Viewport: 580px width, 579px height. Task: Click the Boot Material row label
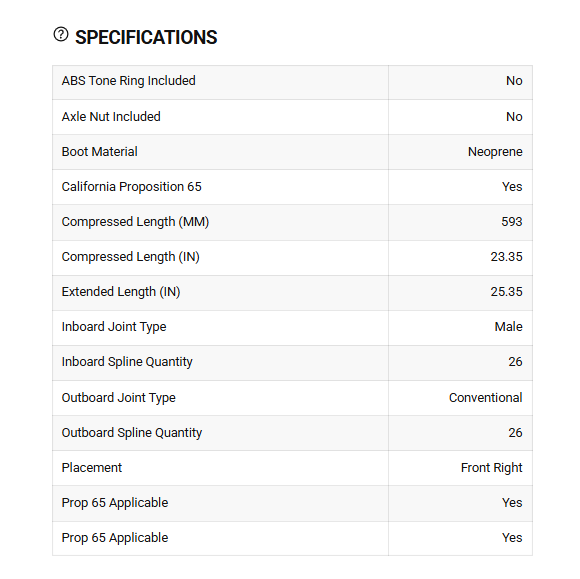click(100, 152)
